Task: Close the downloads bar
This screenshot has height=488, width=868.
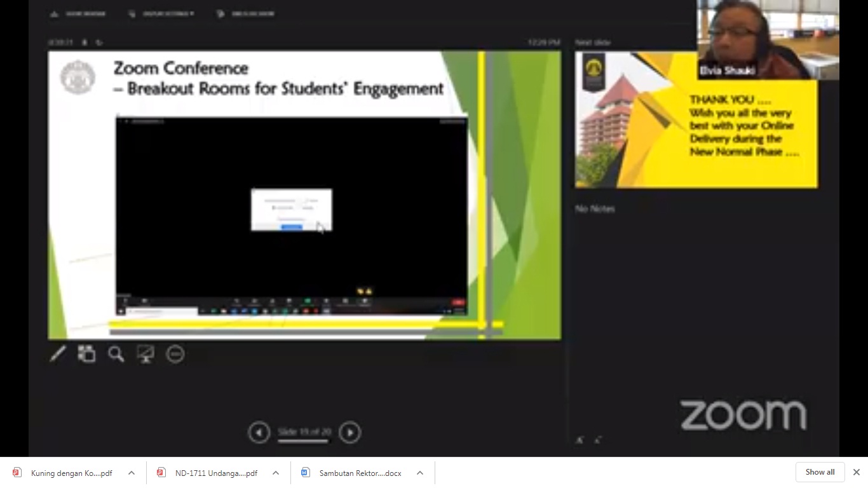Action: pyautogui.click(x=857, y=472)
